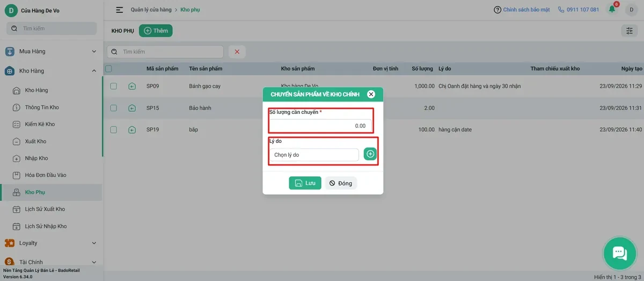Click the Kho phụ table search field
644x281 pixels.
coord(165,52)
